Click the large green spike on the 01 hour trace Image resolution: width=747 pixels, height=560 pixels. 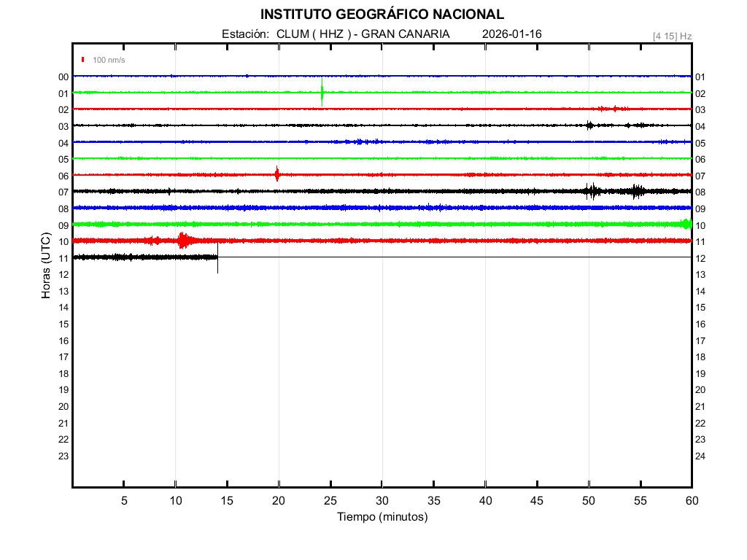(322, 93)
